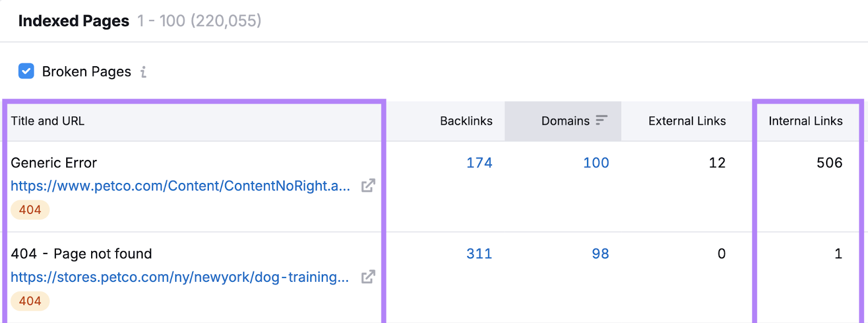Click the 311 backlinks value
The height and width of the screenshot is (323, 868).
pos(479,254)
